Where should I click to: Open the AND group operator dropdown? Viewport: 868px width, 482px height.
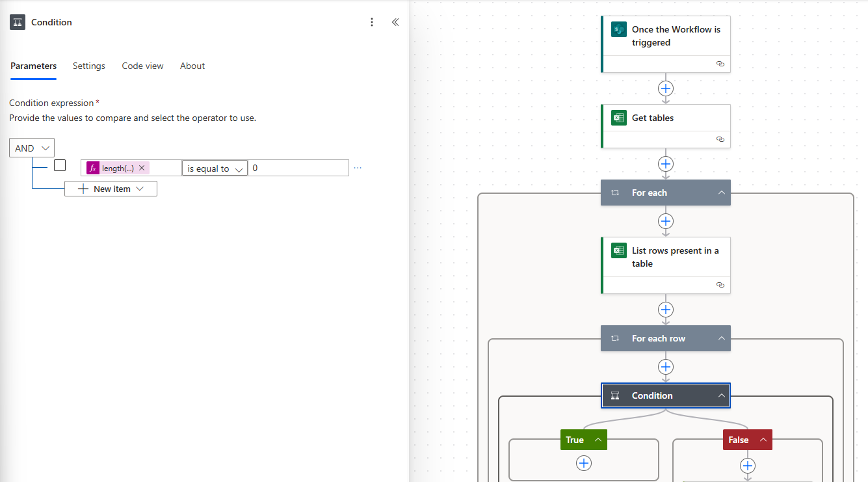pyautogui.click(x=32, y=148)
